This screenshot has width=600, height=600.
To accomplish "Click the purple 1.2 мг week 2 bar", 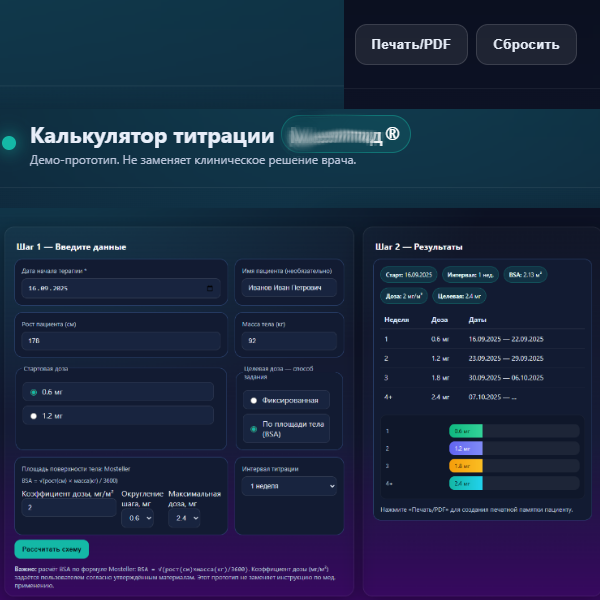I will [465, 448].
